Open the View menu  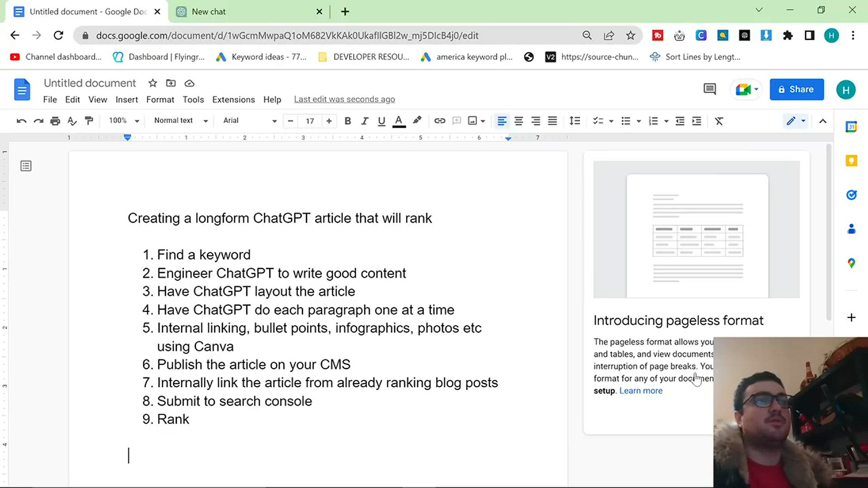[x=98, y=99]
